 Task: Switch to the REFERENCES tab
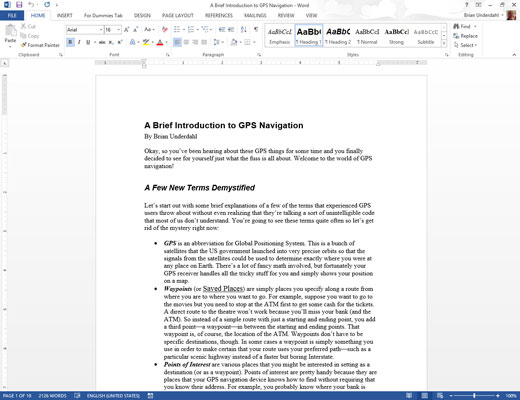point(219,15)
